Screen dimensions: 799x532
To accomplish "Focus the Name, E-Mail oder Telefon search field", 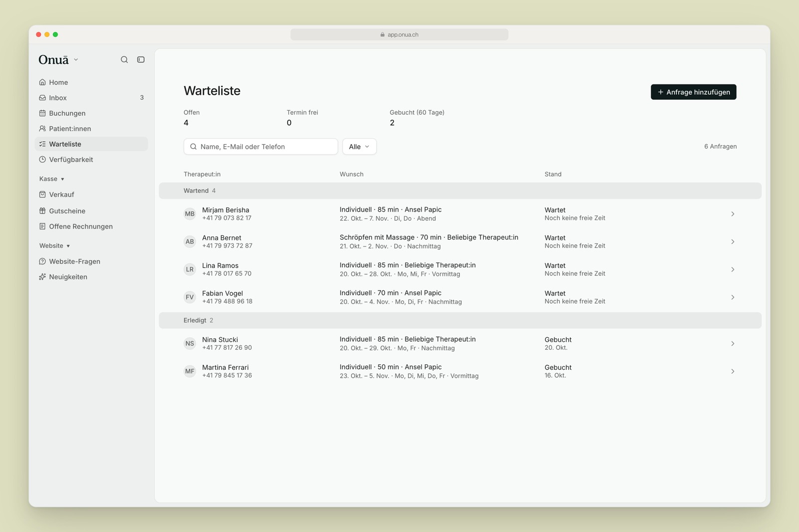I will (261, 147).
